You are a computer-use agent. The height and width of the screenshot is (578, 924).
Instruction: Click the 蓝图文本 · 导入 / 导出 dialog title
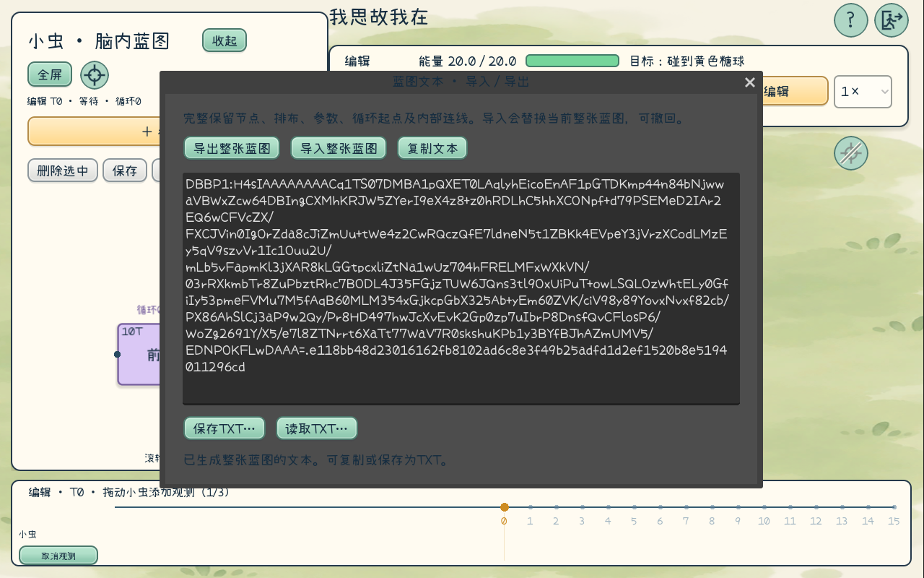point(461,82)
